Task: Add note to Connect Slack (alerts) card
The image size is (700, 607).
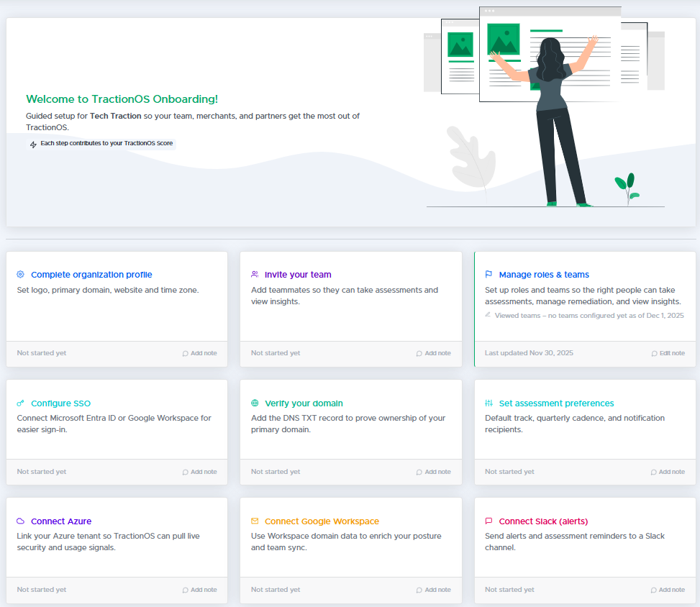Action: pyautogui.click(x=668, y=590)
